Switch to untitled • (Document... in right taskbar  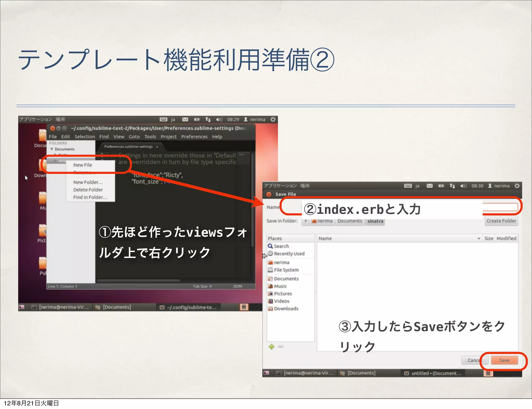tap(433, 373)
